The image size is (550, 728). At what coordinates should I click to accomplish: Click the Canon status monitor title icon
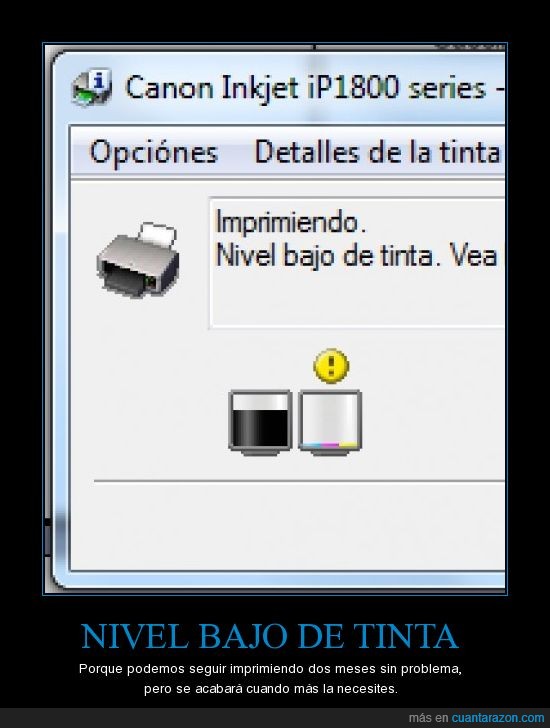(x=92, y=87)
